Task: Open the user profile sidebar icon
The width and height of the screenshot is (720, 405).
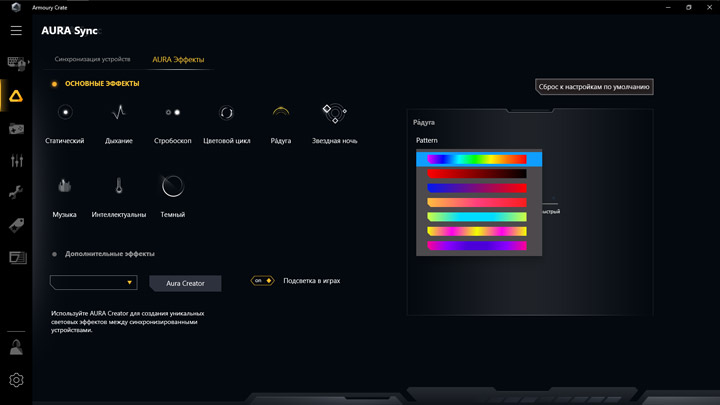Action: point(16,347)
